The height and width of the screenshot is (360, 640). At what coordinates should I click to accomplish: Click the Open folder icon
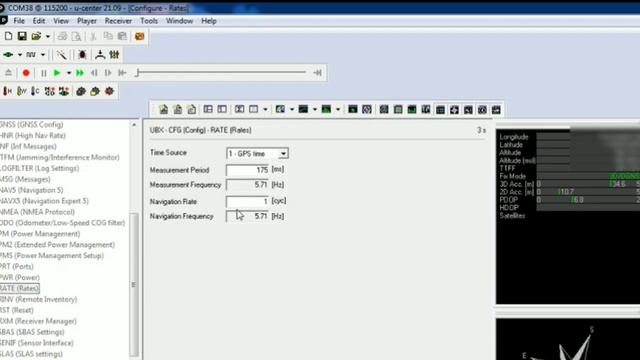click(36, 36)
